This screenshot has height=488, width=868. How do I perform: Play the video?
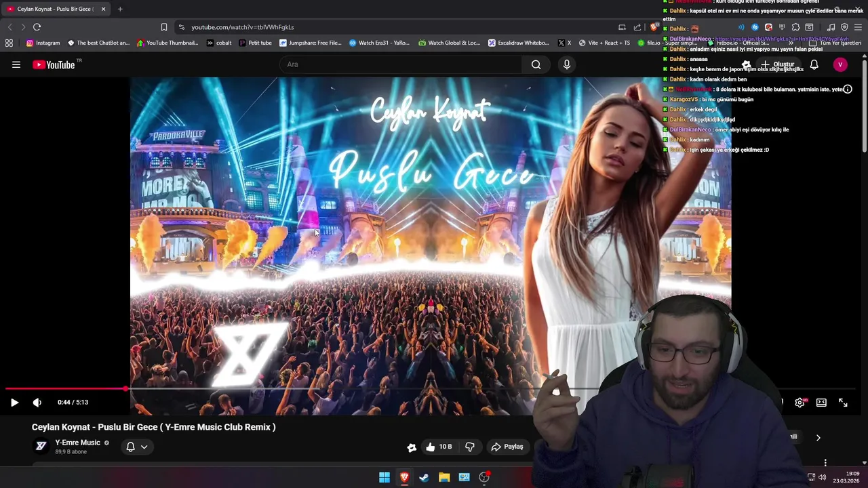[x=14, y=402]
